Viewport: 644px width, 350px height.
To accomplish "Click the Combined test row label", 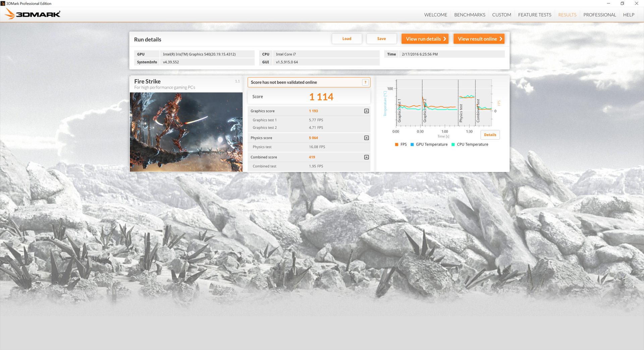I will [x=264, y=166].
